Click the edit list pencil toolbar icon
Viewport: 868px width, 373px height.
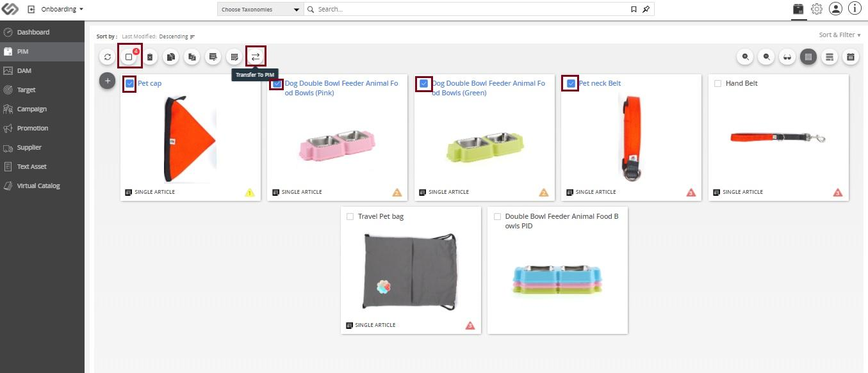point(213,57)
